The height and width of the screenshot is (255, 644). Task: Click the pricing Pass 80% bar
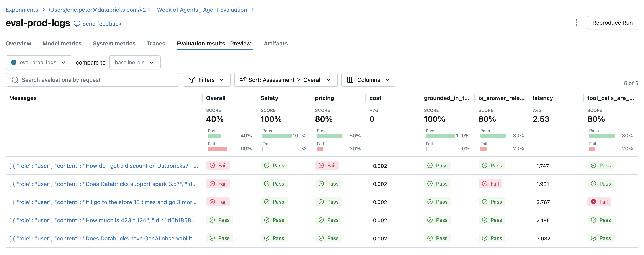click(329, 136)
